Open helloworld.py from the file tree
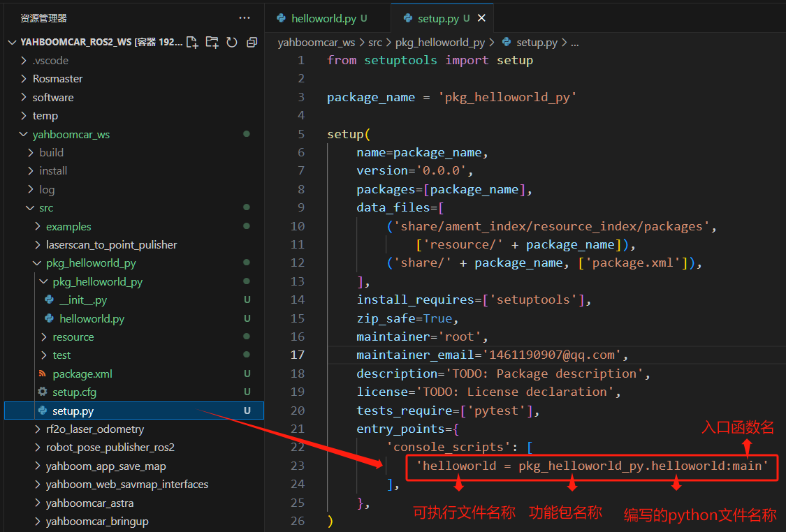The image size is (786, 532). pos(92,318)
